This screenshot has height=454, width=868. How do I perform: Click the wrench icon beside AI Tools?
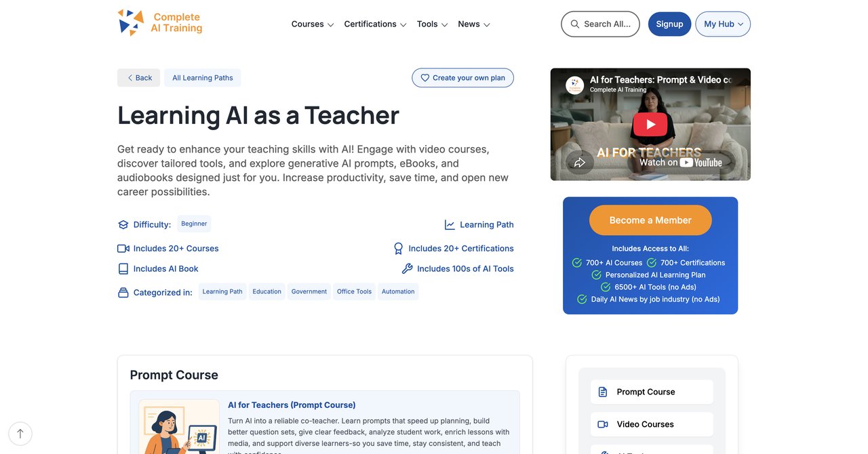pyautogui.click(x=407, y=269)
